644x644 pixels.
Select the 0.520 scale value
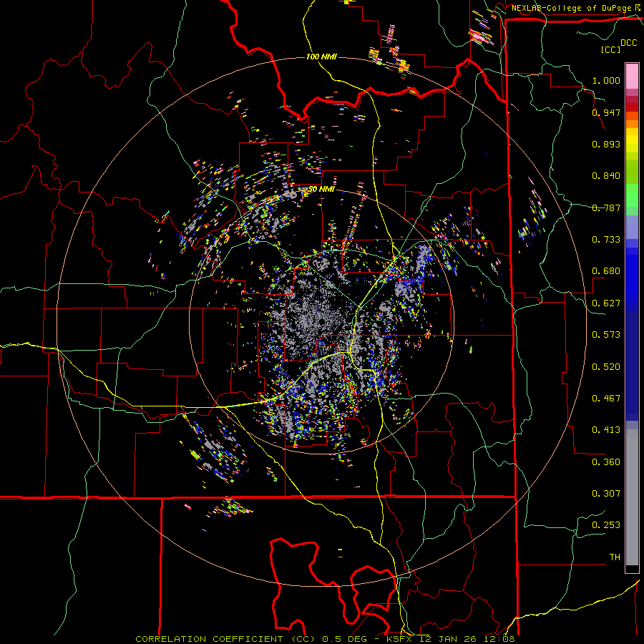click(606, 367)
